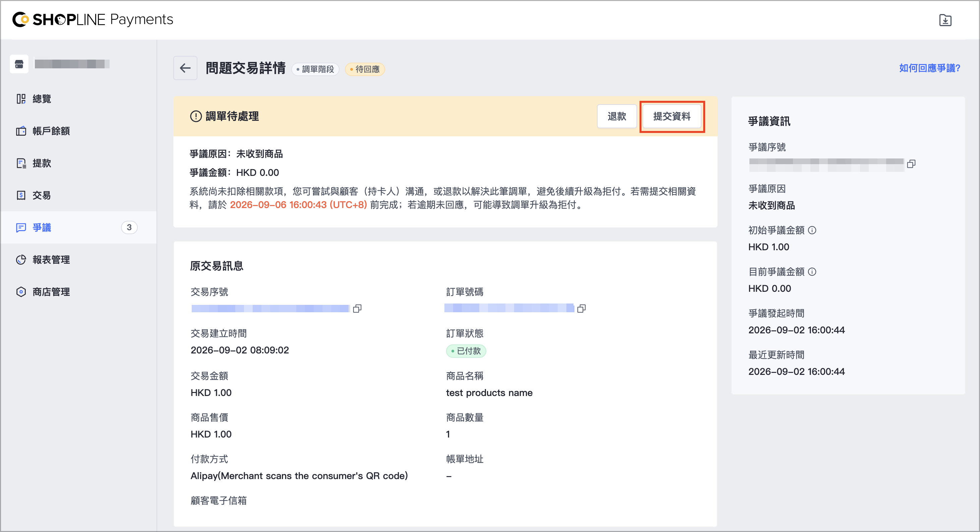Click the SHOPLINE Payments logo
The image size is (980, 532).
click(x=93, y=19)
